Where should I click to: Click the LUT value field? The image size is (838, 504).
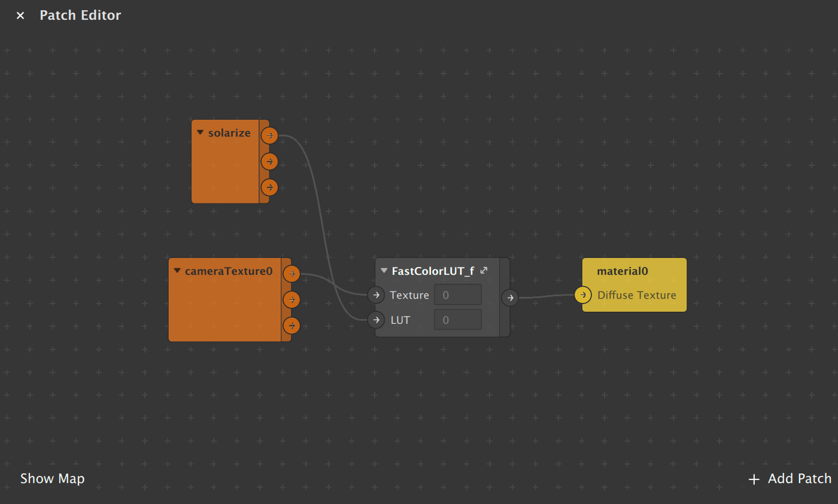458,320
